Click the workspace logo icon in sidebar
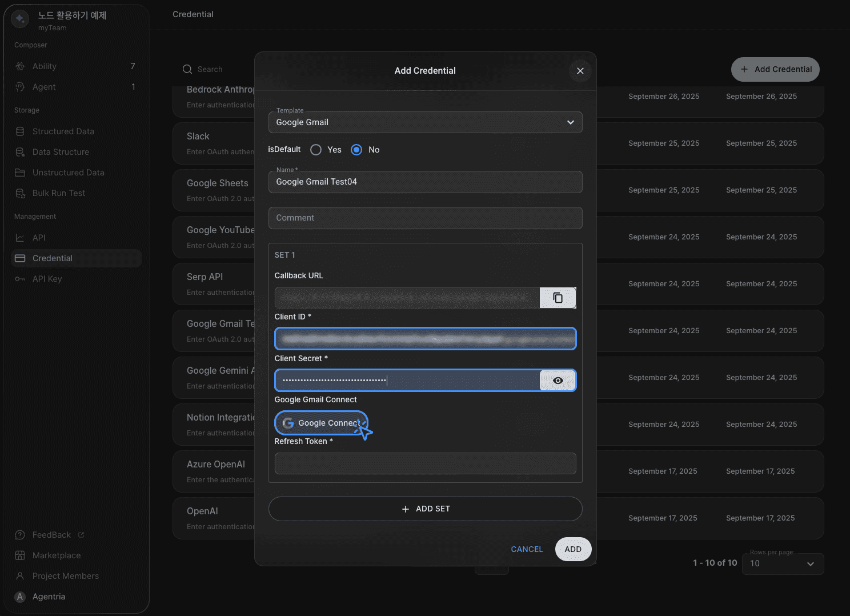 click(20, 19)
